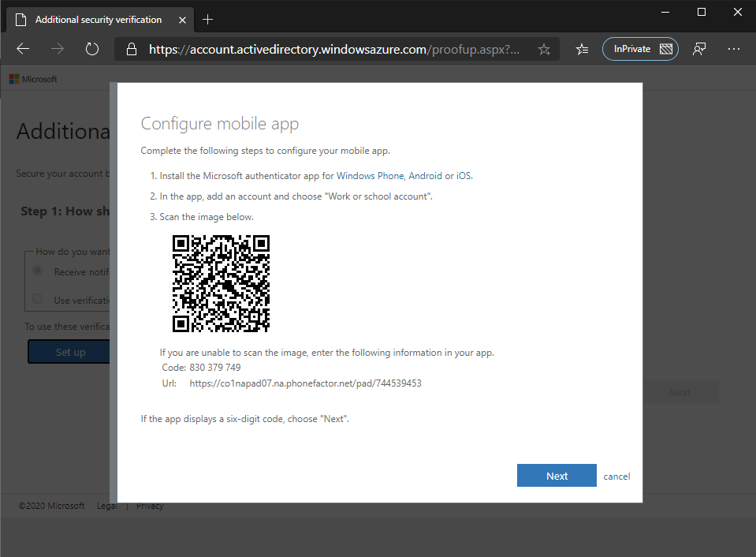The width and height of the screenshot is (756, 557).
Task: Add this page to favorites star
Action: pyautogui.click(x=545, y=49)
